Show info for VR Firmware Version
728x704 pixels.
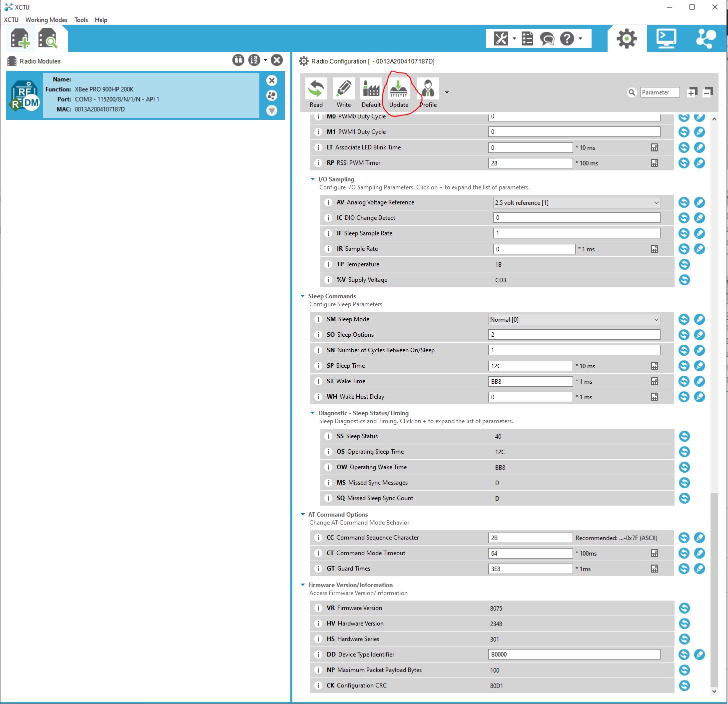pos(318,608)
